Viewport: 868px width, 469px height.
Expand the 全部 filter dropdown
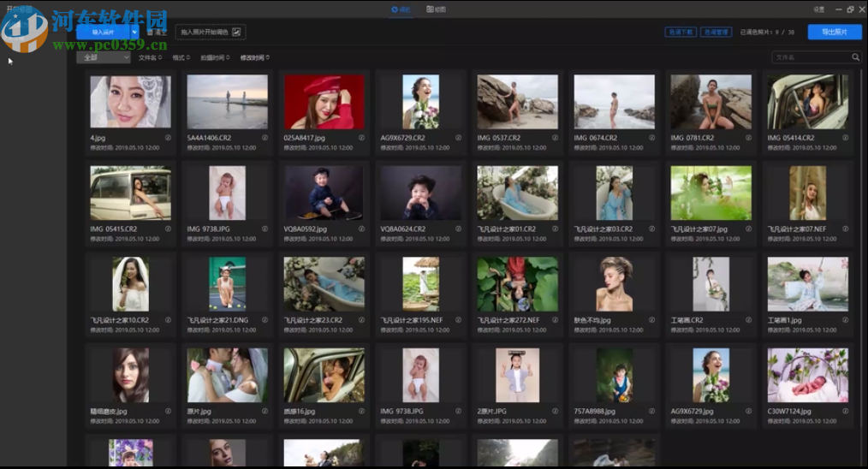pyautogui.click(x=104, y=57)
